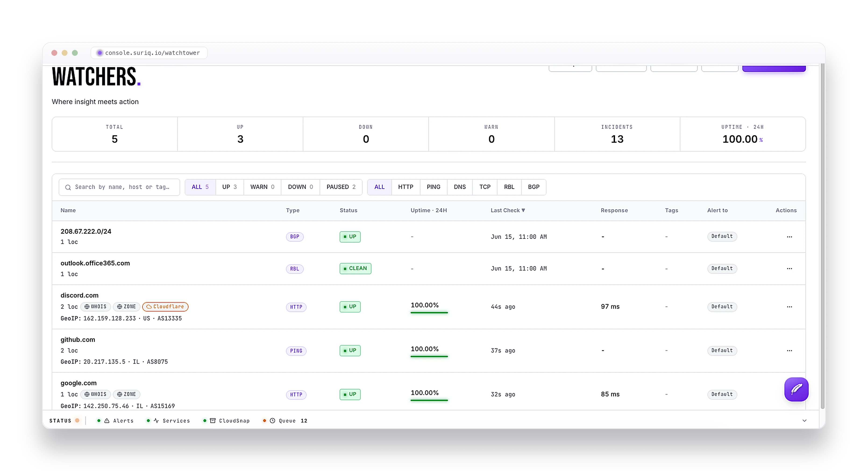
Task: Click the 44s ago last check value
Action: pyautogui.click(x=503, y=307)
